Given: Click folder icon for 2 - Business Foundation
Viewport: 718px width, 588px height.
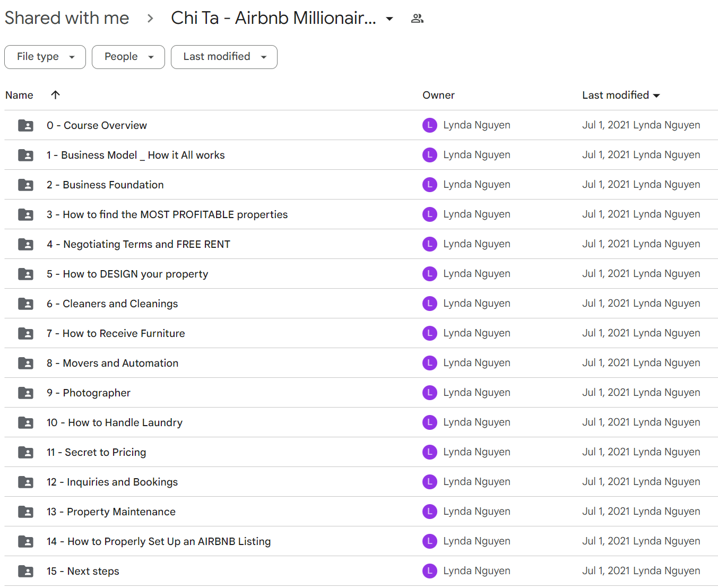Looking at the screenshot, I should pos(25,185).
